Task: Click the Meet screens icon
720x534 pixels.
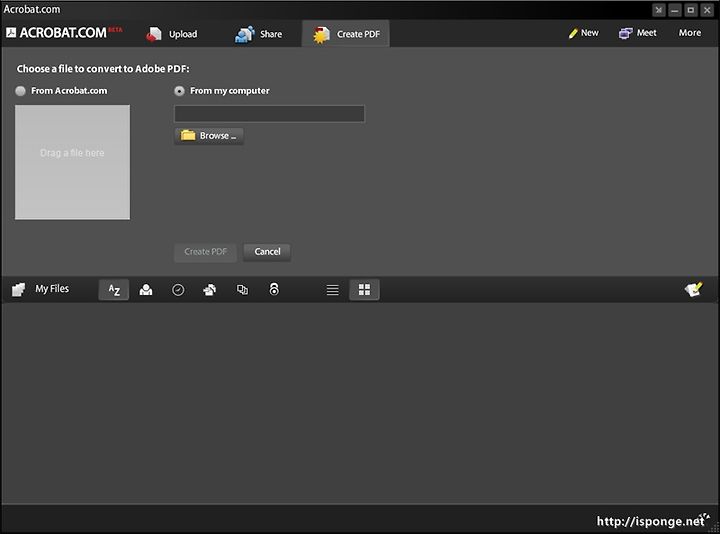Action: pos(625,34)
